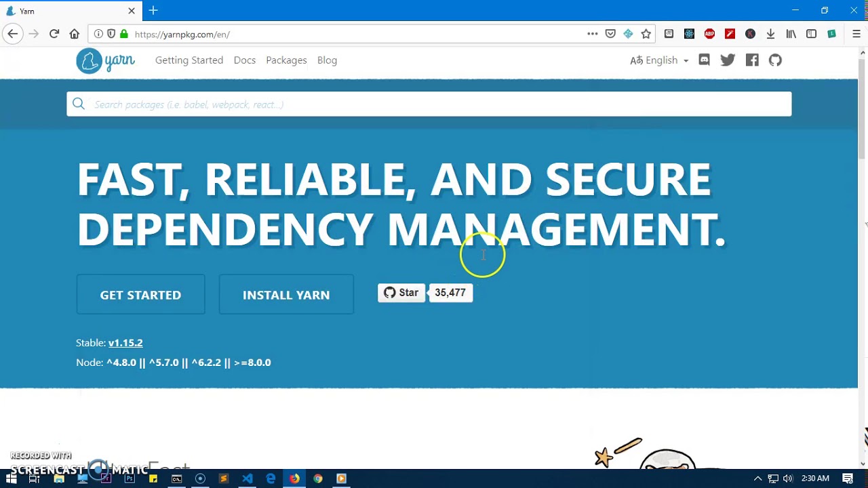The width and height of the screenshot is (868, 488).
Task: Open Yarn's GitHub icon in the header
Action: point(775,60)
